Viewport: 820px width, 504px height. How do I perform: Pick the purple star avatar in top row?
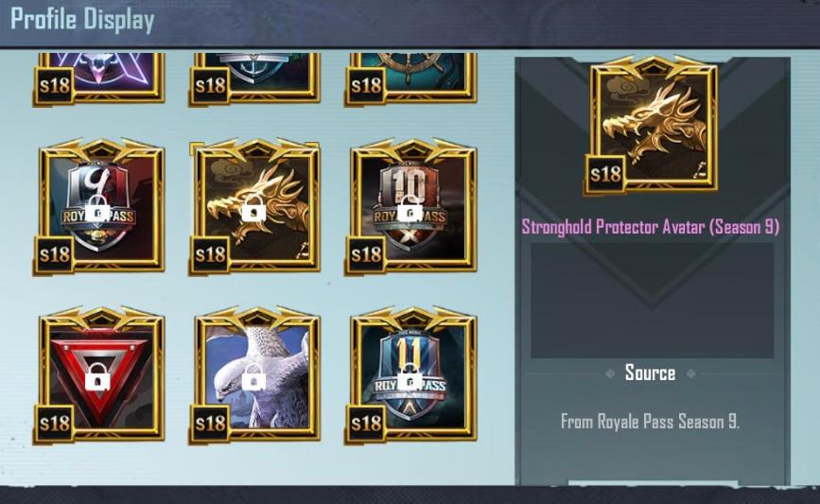[x=99, y=78]
